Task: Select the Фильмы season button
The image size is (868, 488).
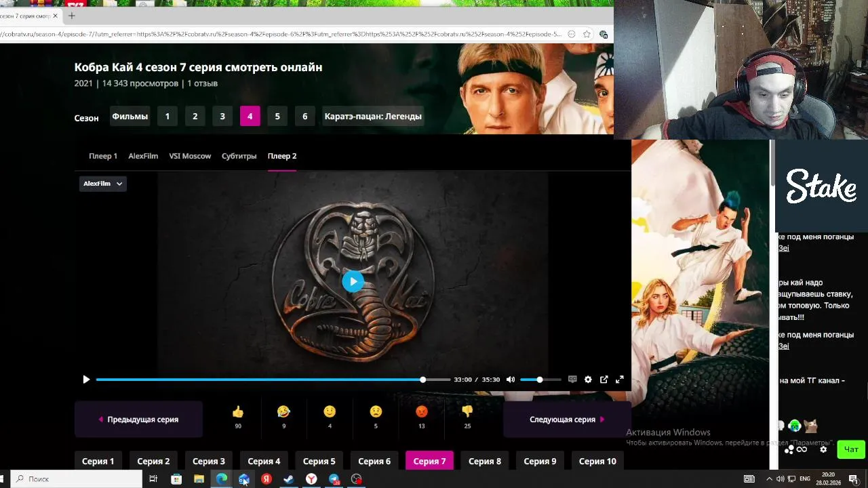Action: coord(130,116)
